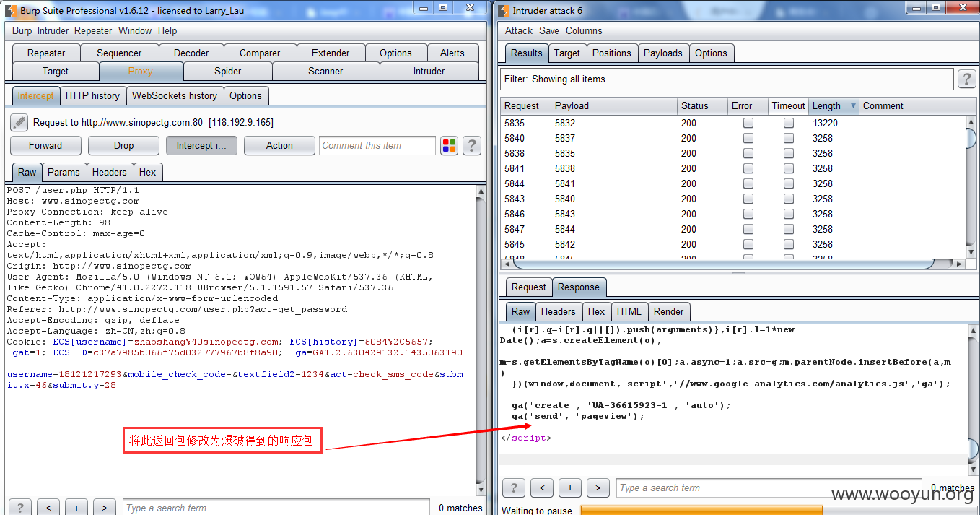
Task: Open the HTTP history tab
Action: [x=92, y=95]
